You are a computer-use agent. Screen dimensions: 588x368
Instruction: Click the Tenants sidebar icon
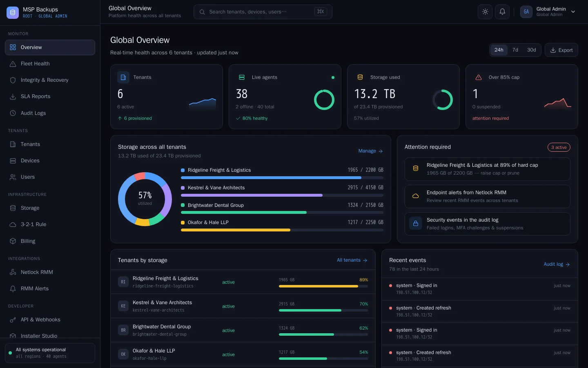coord(13,144)
